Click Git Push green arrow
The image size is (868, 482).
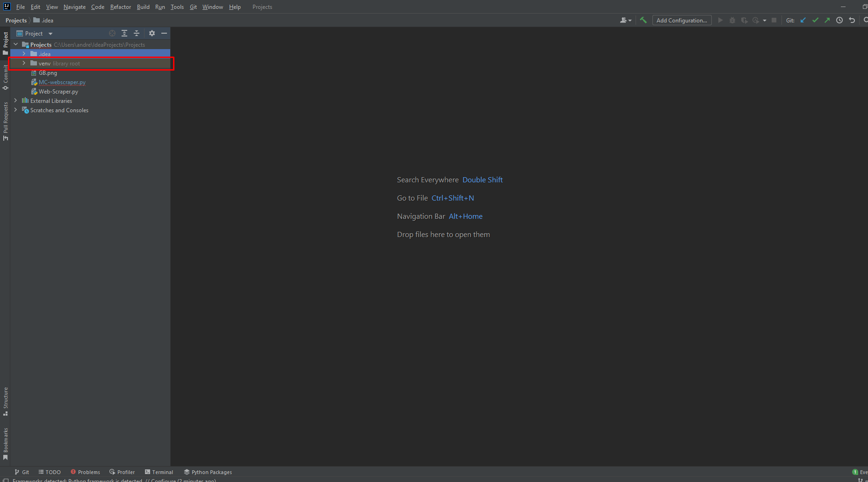point(827,20)
